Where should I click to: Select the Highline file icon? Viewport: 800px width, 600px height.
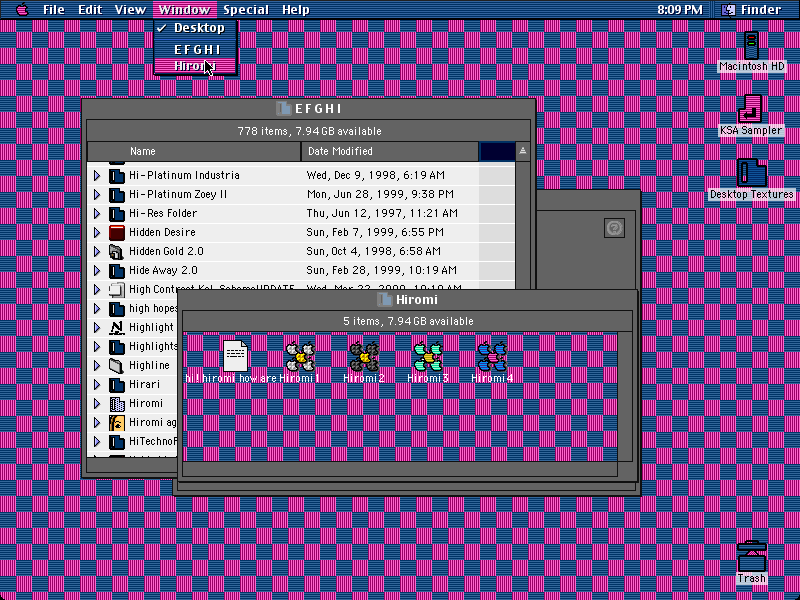tap(117, 366)
